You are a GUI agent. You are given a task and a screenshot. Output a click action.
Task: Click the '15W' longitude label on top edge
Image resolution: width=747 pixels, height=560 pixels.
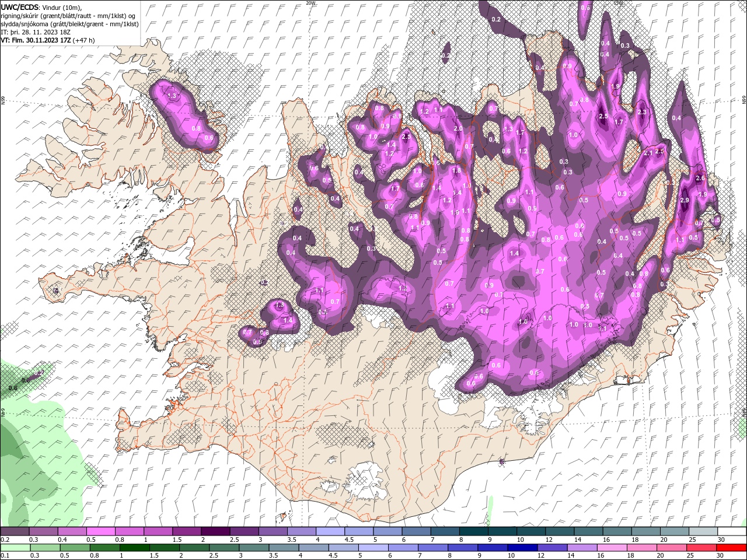[618, 3]
